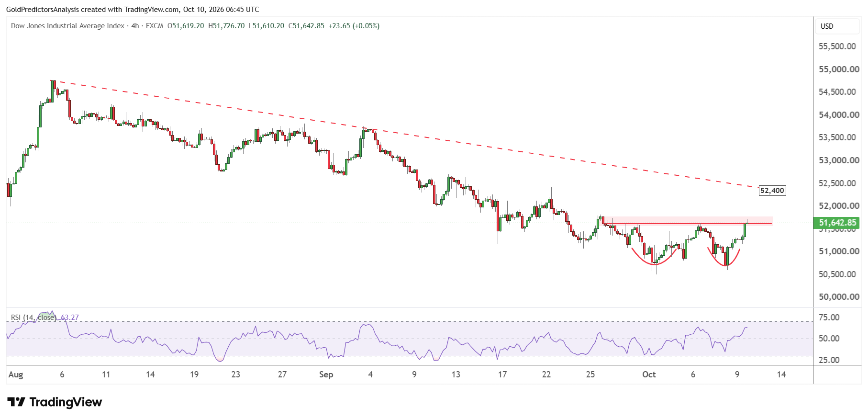Click the RSI 50.00 scale label
This screenshot has width=868, height=420.
[x=829, y=339]
